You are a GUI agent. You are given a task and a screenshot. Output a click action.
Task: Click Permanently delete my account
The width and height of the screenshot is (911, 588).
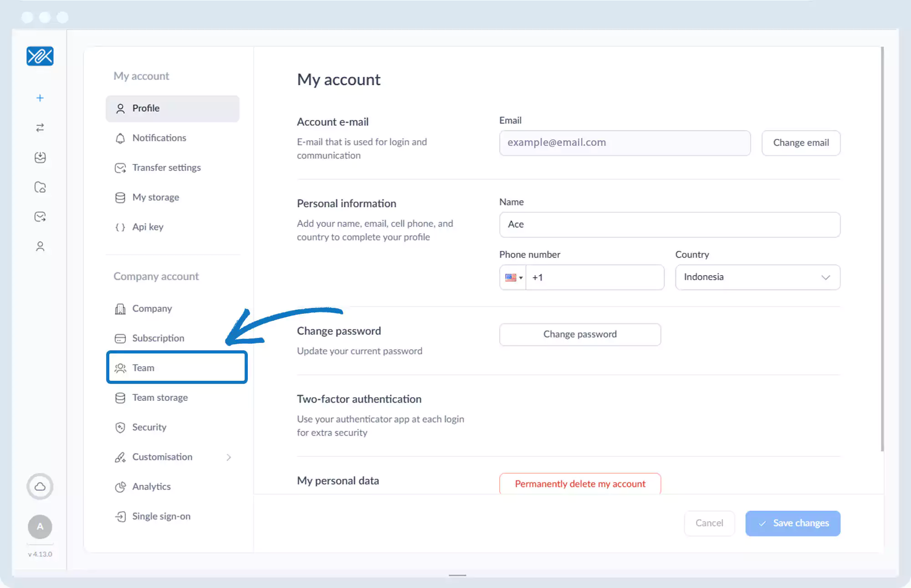[580, 484]
